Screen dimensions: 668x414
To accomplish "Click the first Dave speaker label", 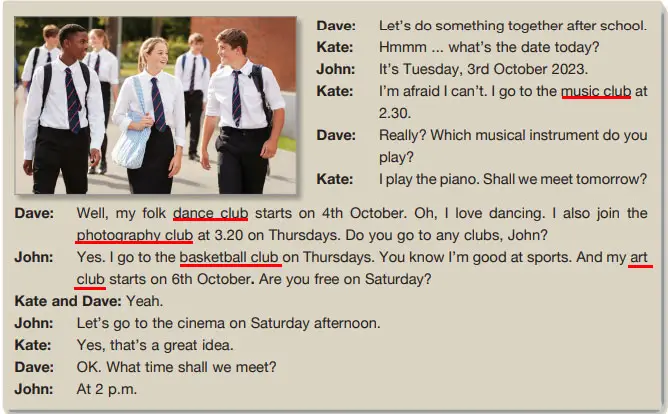I will click(x=336, y=26).
